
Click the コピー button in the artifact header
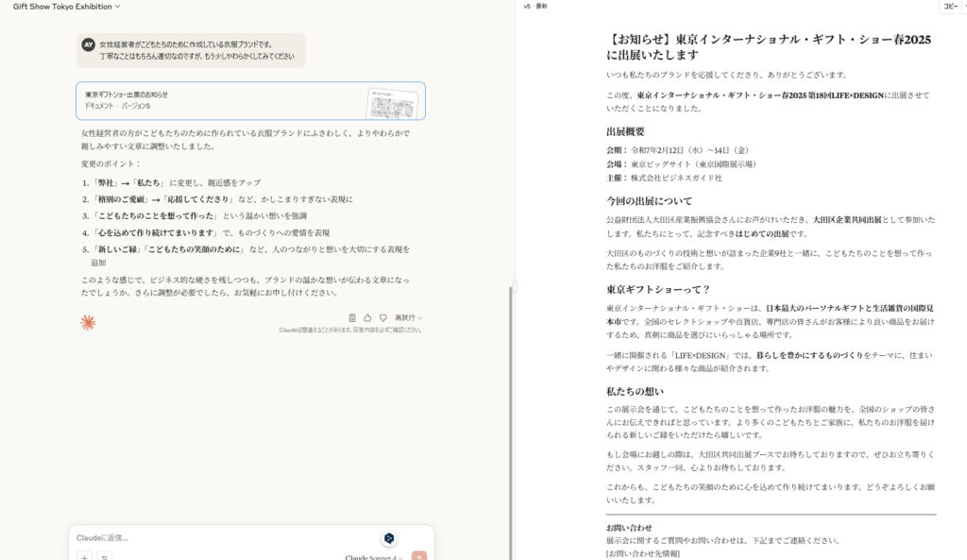[948, 7]
